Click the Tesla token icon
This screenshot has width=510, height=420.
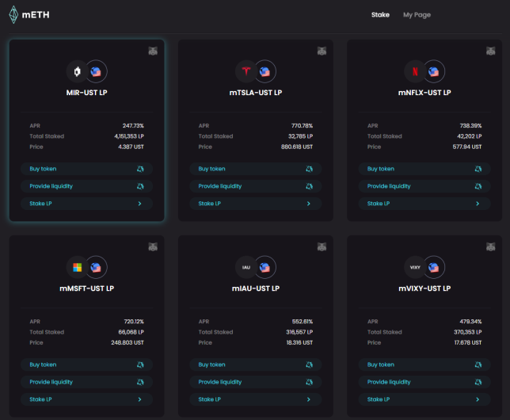[246, 71]
